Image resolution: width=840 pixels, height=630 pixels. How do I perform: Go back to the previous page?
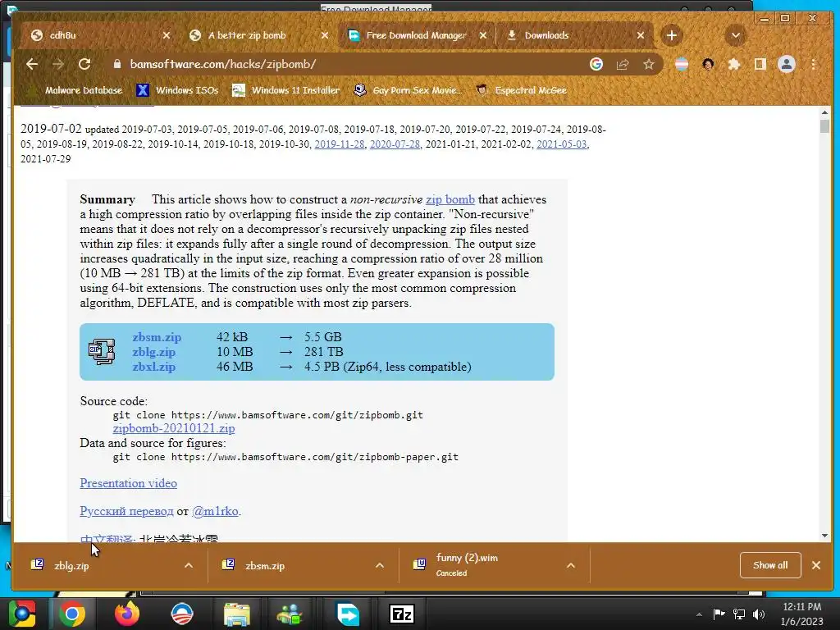point(32,64)
